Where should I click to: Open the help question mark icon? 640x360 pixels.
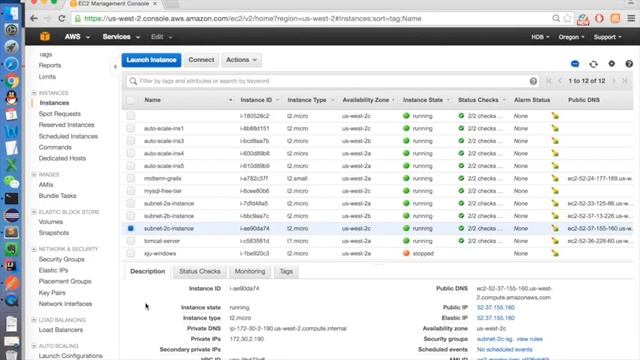[629, 64]
